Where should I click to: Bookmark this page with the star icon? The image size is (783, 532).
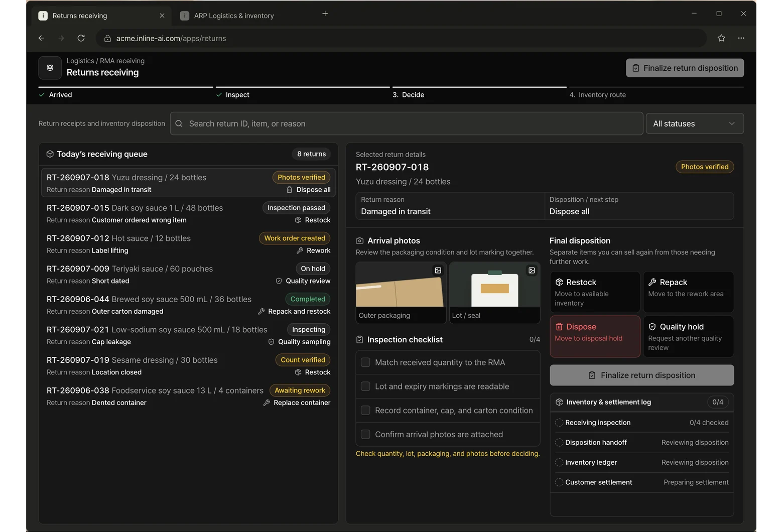point(721,38)
